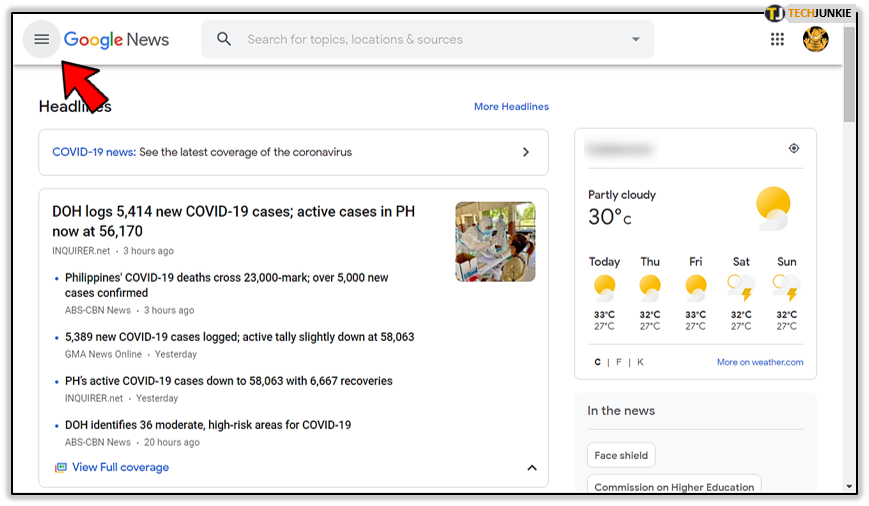Viewport: 869px width, 506px height.
Task: Open Philippines' COVID-19 deaths cross 23,000 article
Action: coord(226,285)
